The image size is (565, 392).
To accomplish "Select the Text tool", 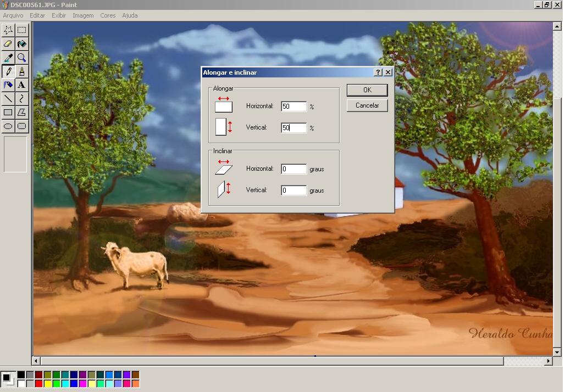I will pyautogui.click(x=21, y=85).
